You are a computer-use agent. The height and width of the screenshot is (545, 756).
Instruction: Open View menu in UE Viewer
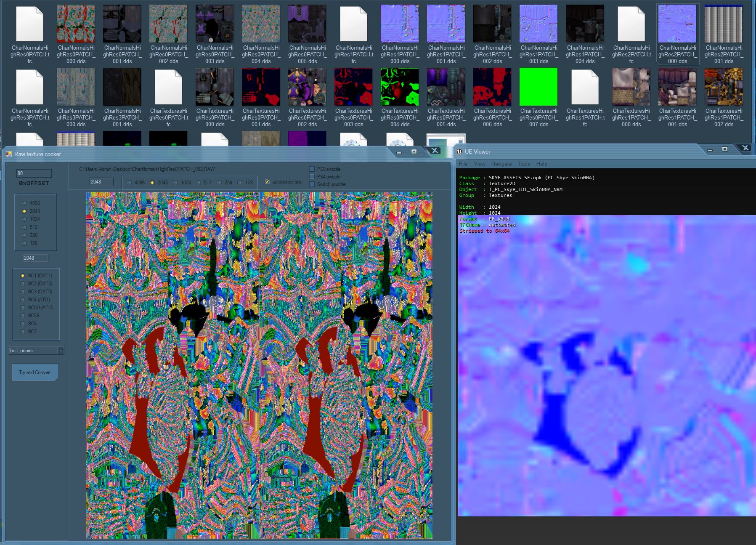479,164
